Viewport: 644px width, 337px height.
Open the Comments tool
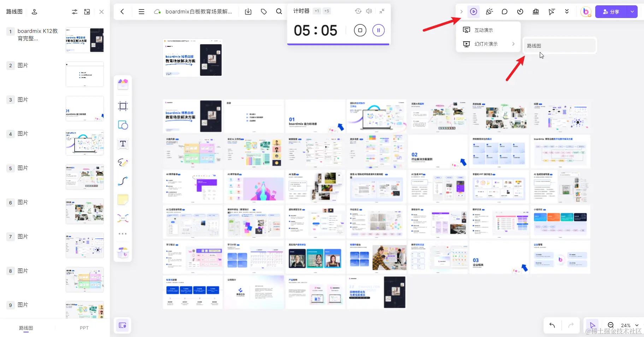504,11
